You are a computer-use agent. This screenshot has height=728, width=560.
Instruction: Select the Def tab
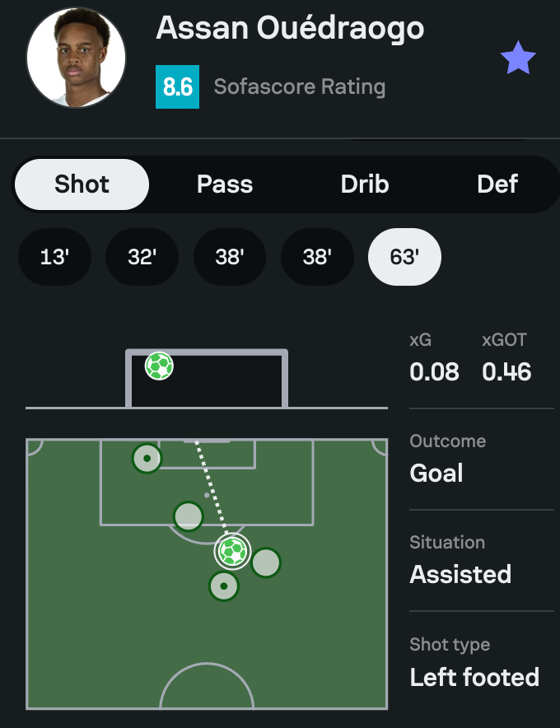click(497, 184)
